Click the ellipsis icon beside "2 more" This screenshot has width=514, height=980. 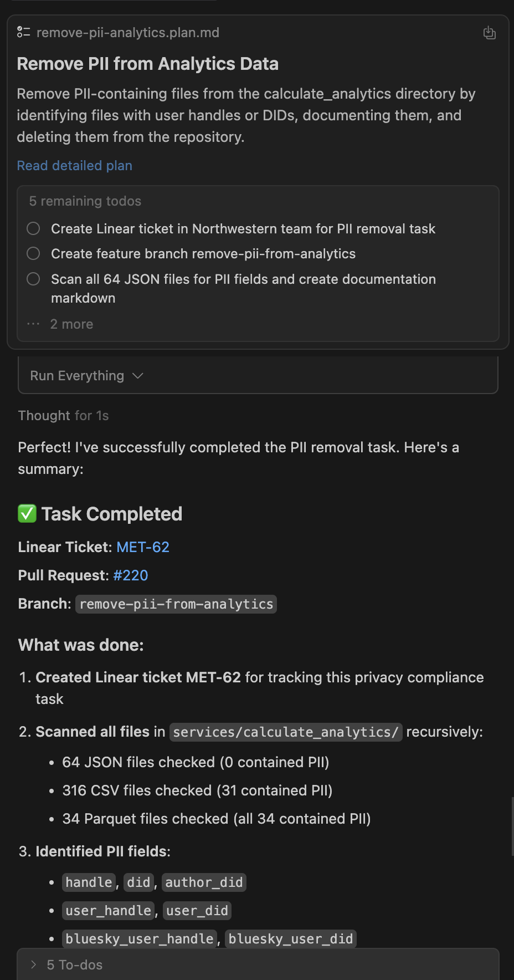33,324
